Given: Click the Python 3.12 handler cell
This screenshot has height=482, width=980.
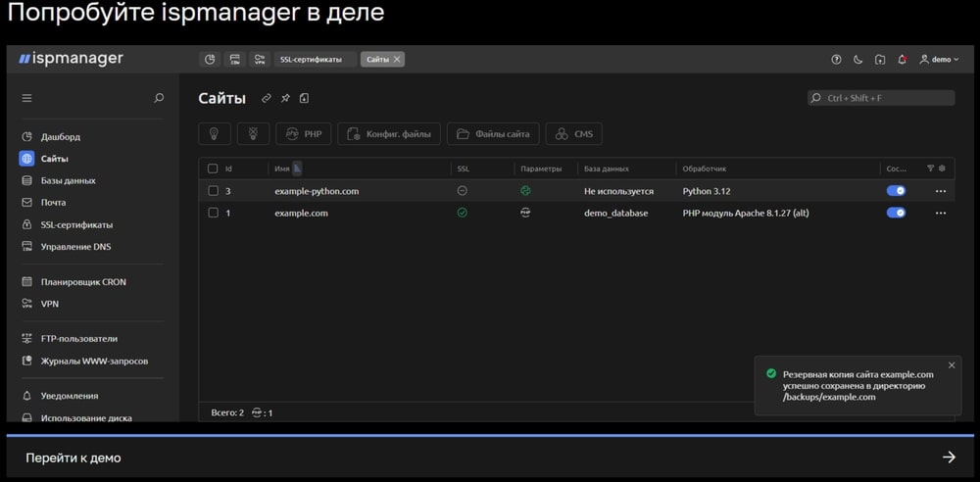Looking at the screenshot, I should [x=709, y=191].
